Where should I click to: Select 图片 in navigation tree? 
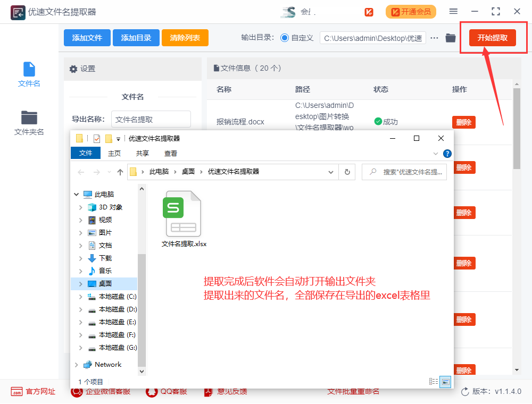tap(104, 233)
